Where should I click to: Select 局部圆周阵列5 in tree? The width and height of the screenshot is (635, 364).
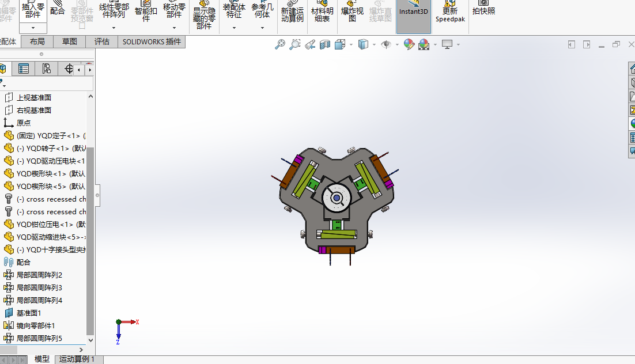pyautogui.click(x=39, y=338)
